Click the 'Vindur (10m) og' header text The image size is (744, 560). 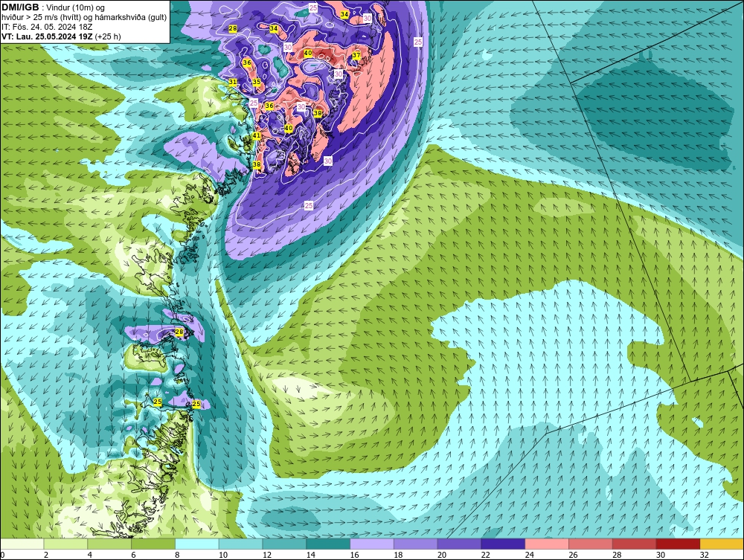coord(77,8)
